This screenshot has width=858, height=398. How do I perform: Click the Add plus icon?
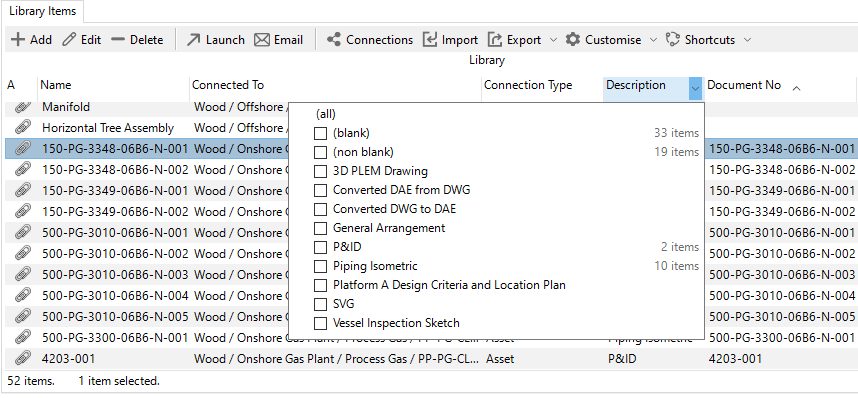(x=18, y=39)
